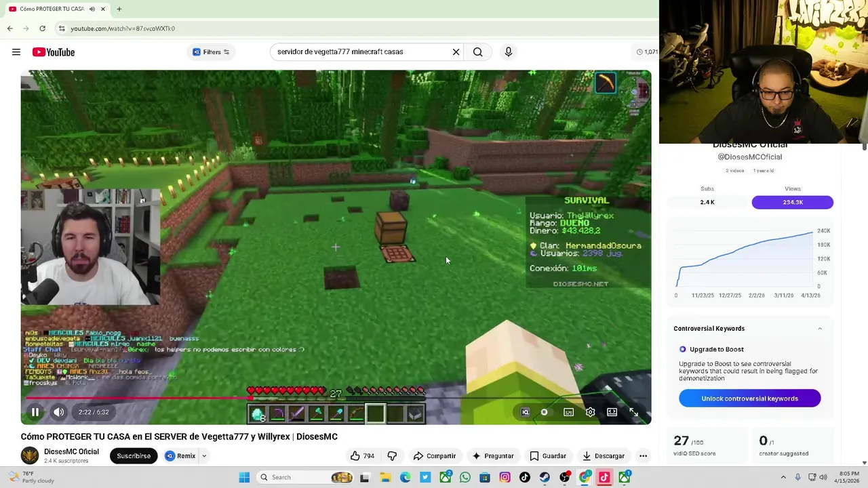Start voice search with the microphone

coord(509,52)
